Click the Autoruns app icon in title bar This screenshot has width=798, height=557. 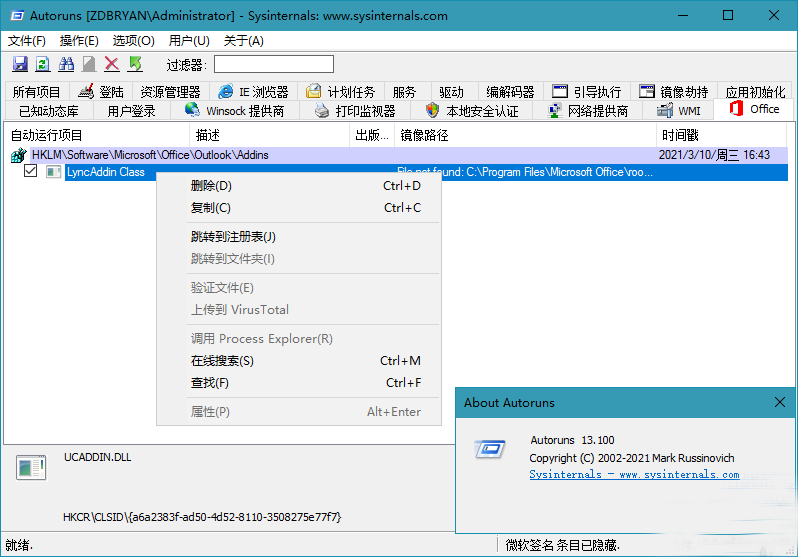pos(17,16)
